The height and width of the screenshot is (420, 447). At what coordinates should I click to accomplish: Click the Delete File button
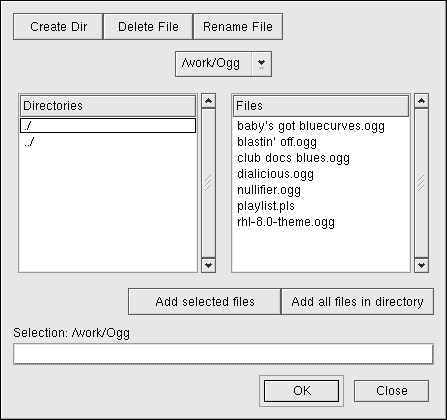point(148,27)
